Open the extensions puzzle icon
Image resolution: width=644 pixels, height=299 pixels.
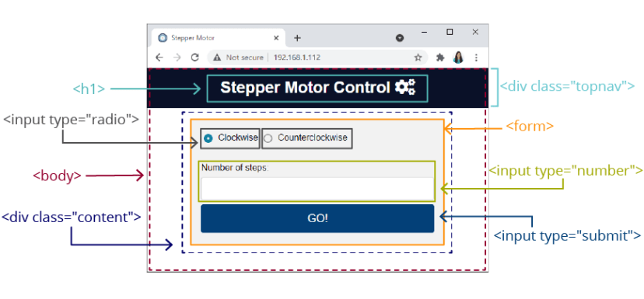coord(440,57)
